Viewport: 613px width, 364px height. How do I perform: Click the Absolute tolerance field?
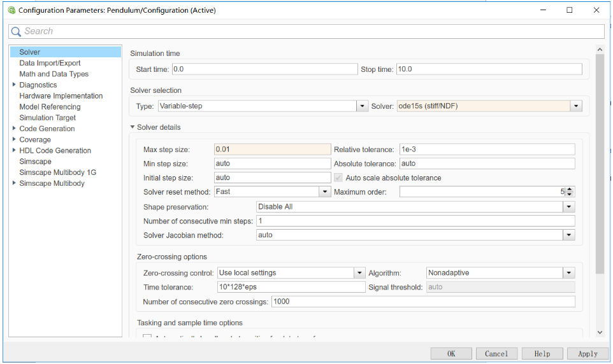click(487, 164)
